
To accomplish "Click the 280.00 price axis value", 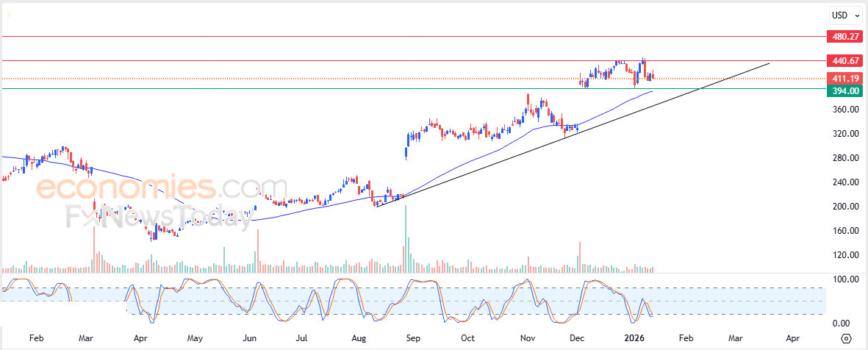I will [847, 158].
